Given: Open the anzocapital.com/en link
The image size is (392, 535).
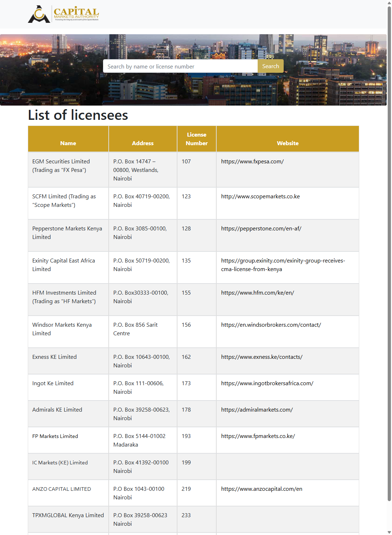Looking at the screenshot, I should tap(262, 489).
